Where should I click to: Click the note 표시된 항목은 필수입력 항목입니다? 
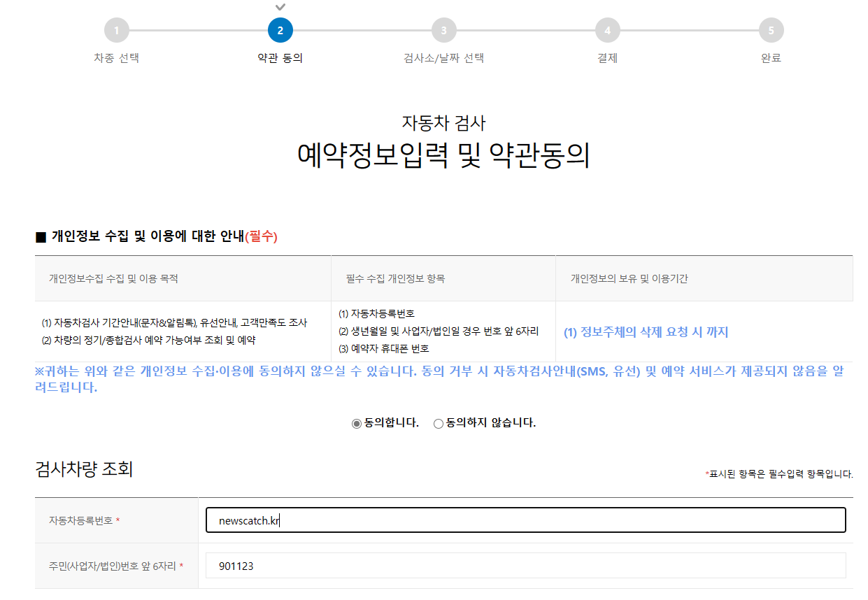pos(779,474)
